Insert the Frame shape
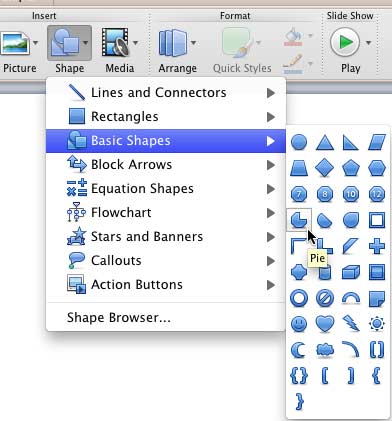The width and height of the screenshot is (392, 421). point(377,220)
